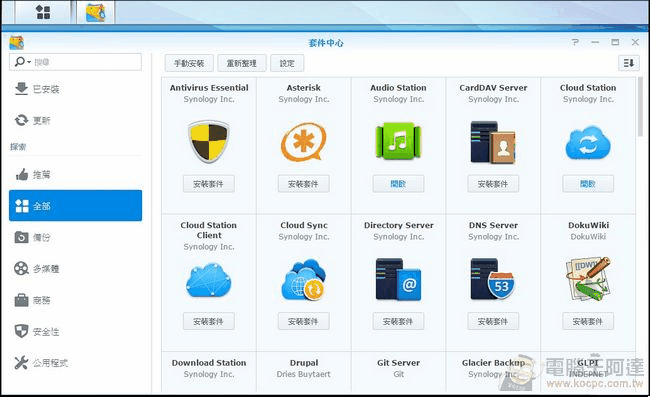Open the main menu grid icon in taskbar

point(43,12)
